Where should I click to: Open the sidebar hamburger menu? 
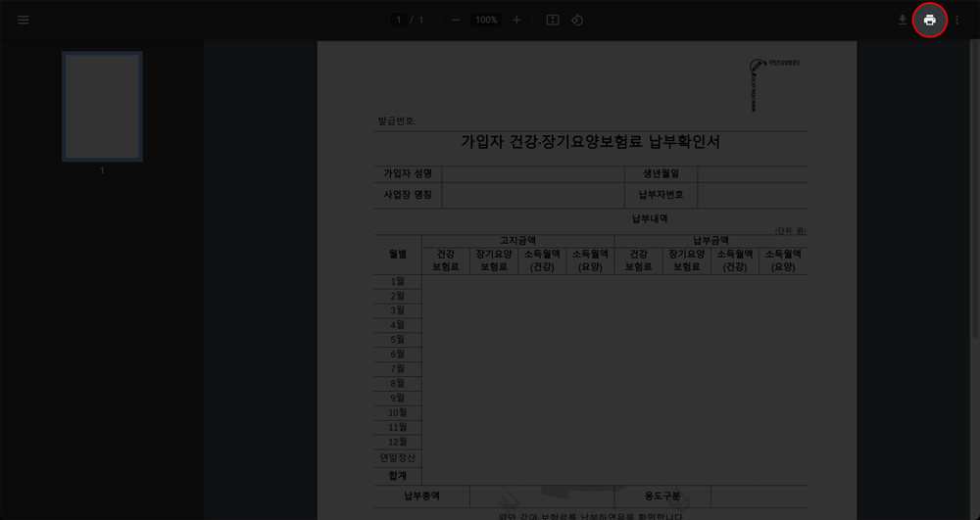pos(24,20)
